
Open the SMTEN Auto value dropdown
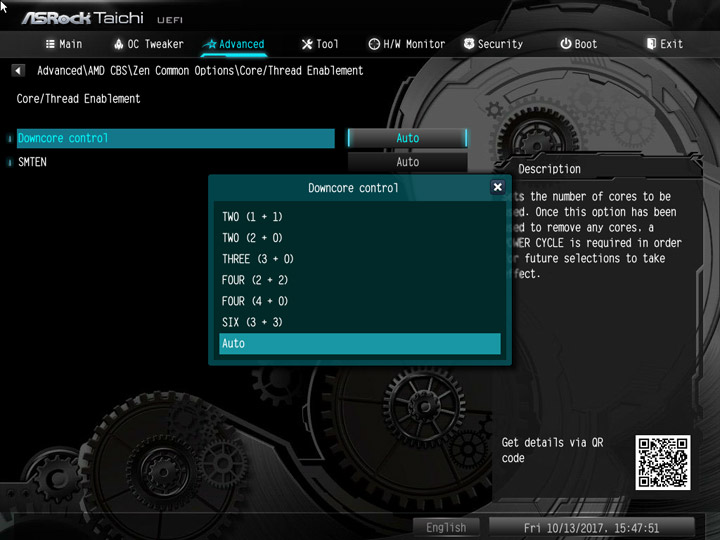tap(407, 162)
